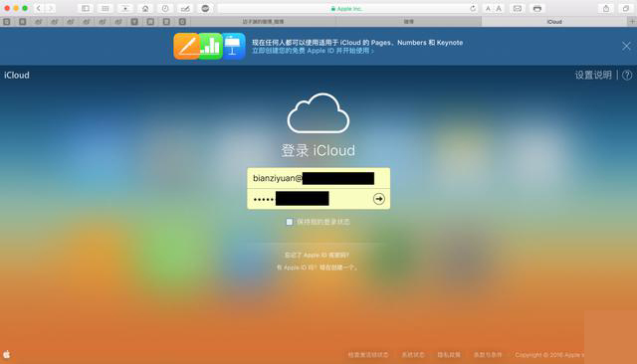Open the help question mark icon
This screenshot has width=637, height=364.
(x=627, y=75)
